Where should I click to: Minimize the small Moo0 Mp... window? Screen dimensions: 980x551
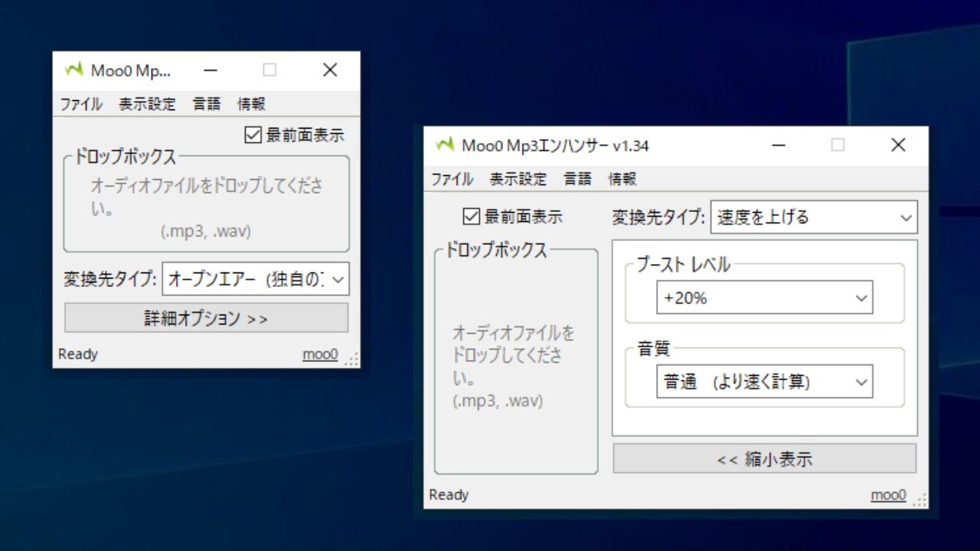tap(211, 70)
